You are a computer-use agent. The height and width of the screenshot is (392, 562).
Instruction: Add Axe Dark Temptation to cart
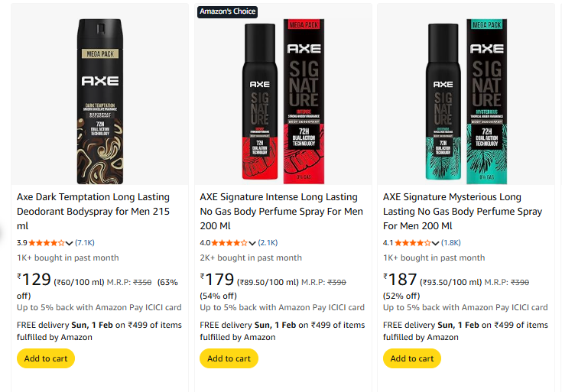pyautogui.click(x=46, y=358)
